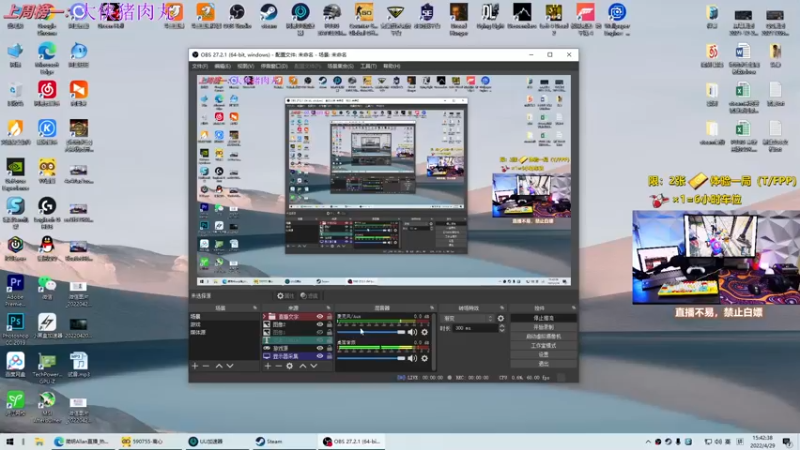Viewport: 800px width, 450px height.
Task: Open Steam desktop shortcut
Action: (268, 16)
